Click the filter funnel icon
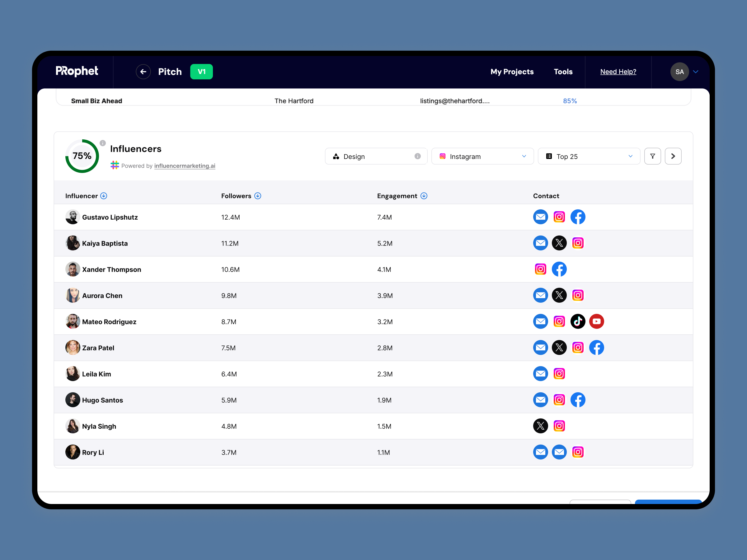 [652, 156]
